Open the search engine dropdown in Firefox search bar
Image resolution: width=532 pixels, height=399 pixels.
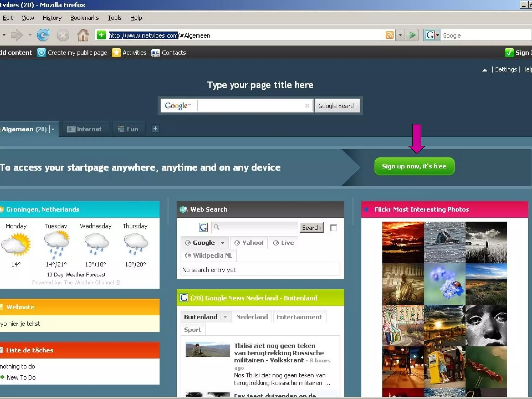437,35
